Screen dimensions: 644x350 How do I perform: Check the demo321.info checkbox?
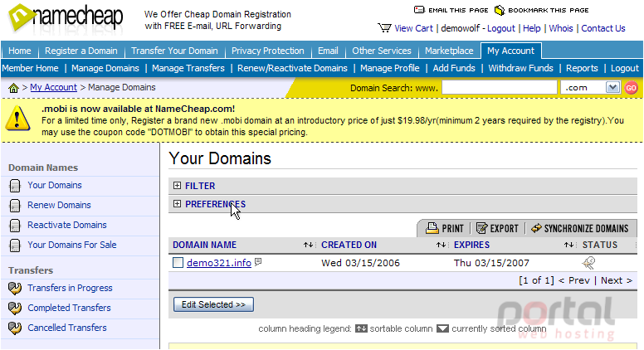pos(178,263)
